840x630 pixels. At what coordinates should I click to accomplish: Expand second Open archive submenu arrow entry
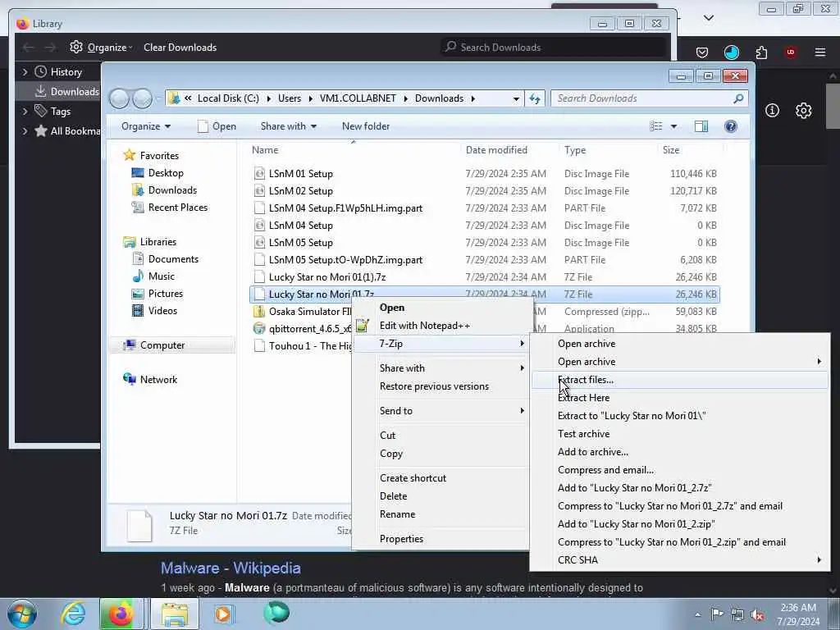click(680, 362)
